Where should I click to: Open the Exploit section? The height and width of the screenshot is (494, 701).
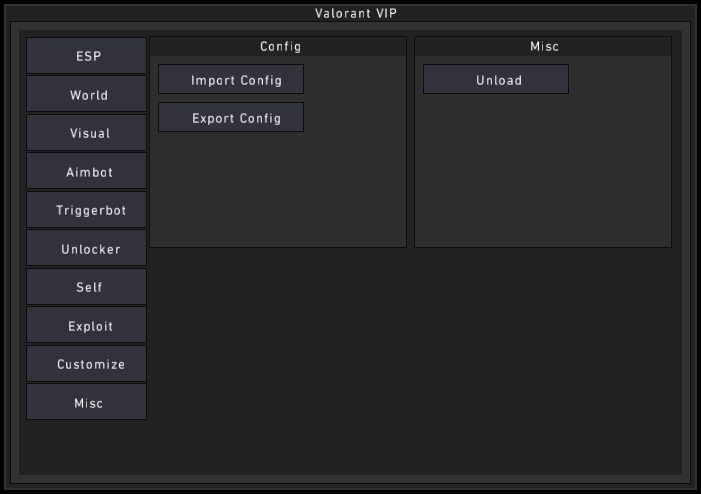[87, 326]
